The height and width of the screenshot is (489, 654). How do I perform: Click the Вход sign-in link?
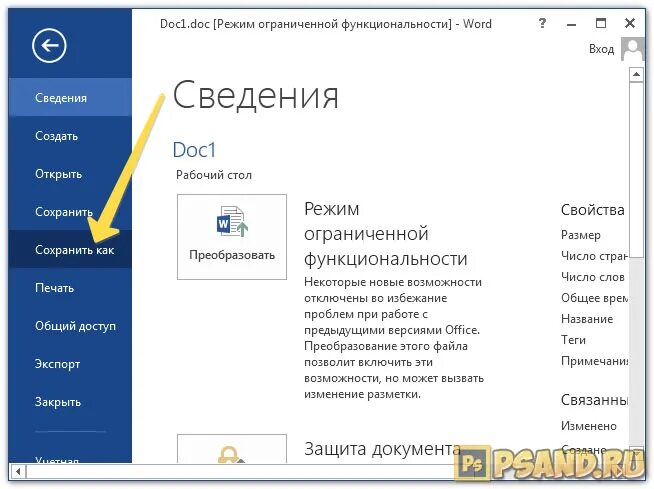(601, 49)
